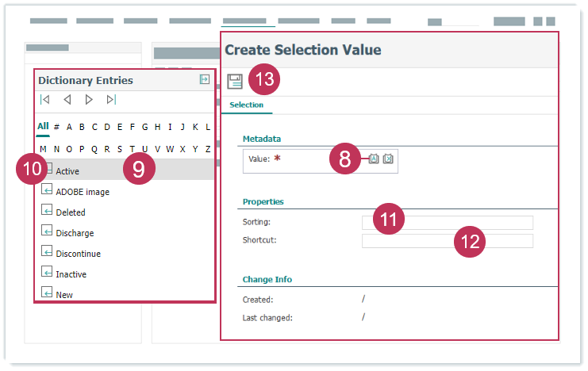Click the second icon beside the Value field
The image size is (588, 371).
pos(388,159)
